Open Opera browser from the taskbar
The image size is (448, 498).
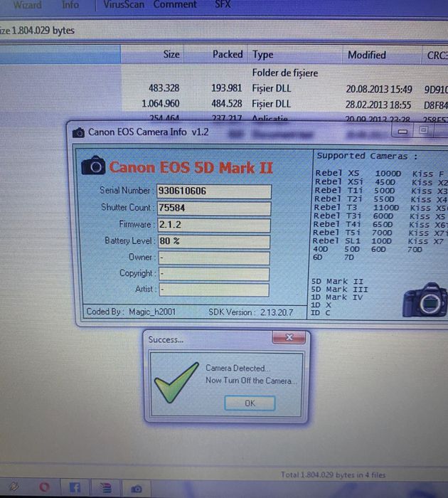(x=45, y=487)
